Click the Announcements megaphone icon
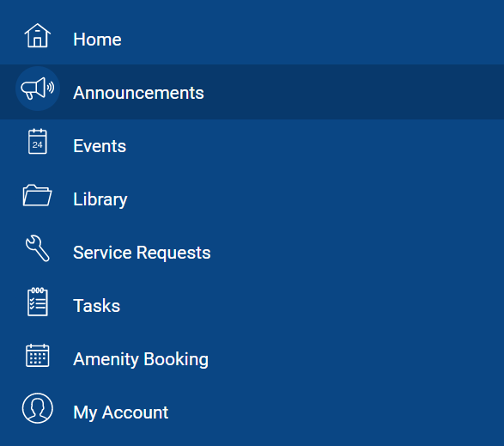The height and width of the screenshot is (446, 504). coord(38,89)
